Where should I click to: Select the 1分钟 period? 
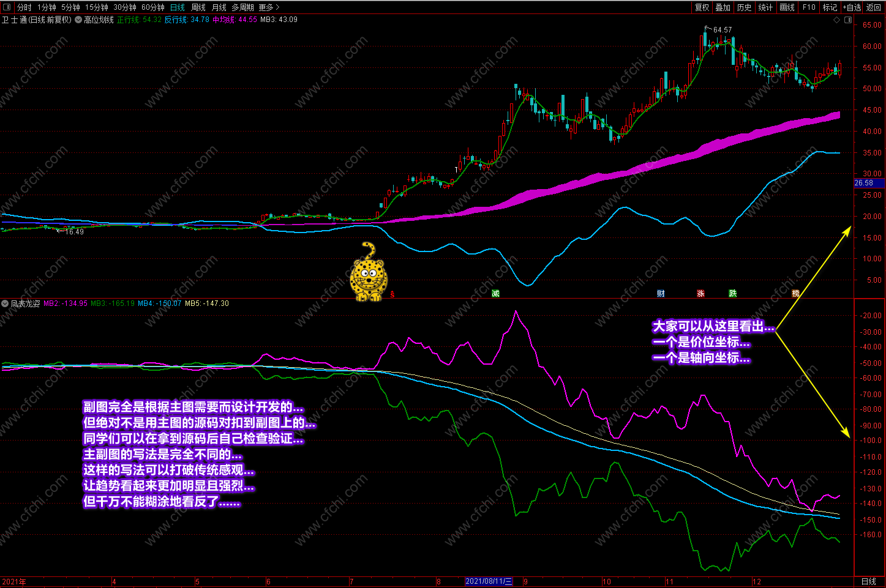tap(47, 7)
